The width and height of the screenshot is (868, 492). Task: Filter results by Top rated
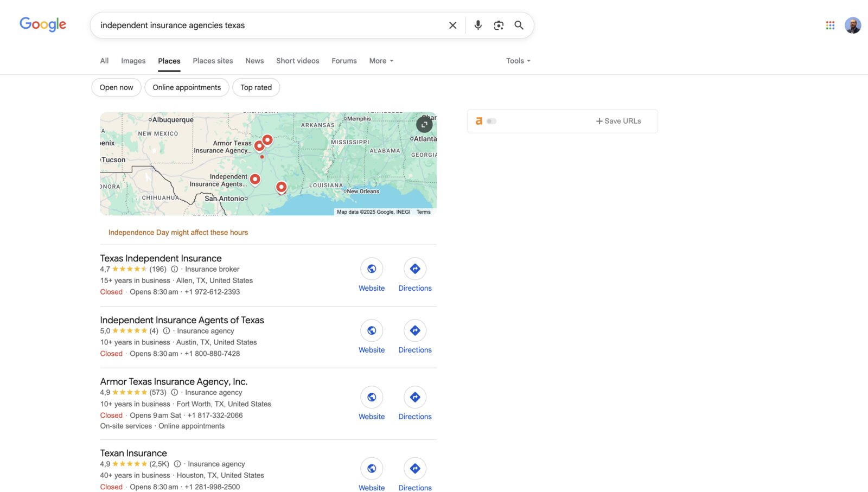pyautogui.click(x=256, y=87)
